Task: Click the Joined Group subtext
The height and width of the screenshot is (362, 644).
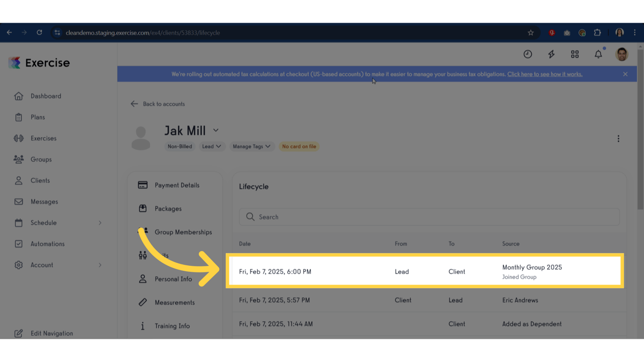Action: 519,277
